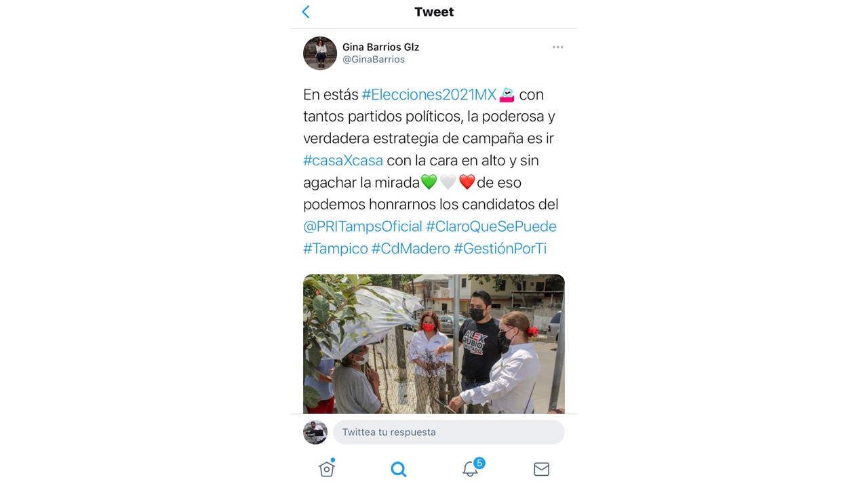Click the Twittea tu respuesta reply field
The height and width of the screenshot is (488, 868).
pos(448,432)
